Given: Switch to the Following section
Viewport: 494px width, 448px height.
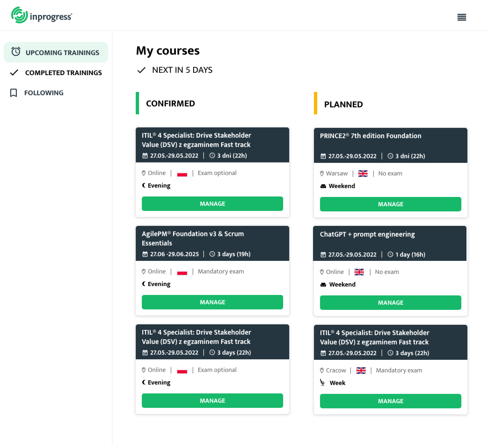Looking at the screenshot, I should [x=44, y=93].
